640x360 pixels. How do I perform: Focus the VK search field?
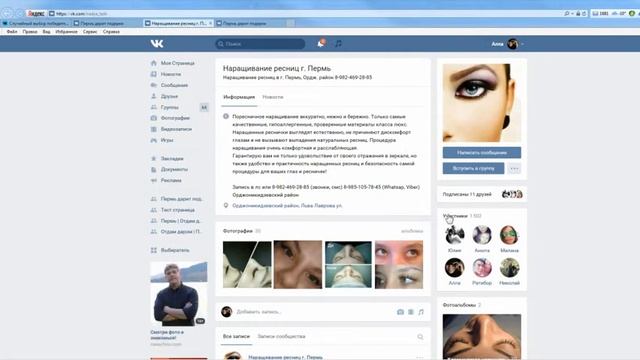260,44
